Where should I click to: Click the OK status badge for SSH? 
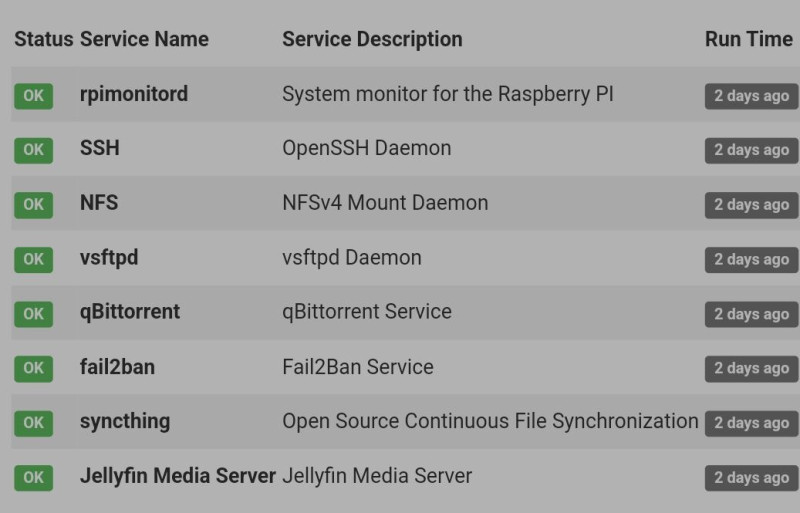33,150
